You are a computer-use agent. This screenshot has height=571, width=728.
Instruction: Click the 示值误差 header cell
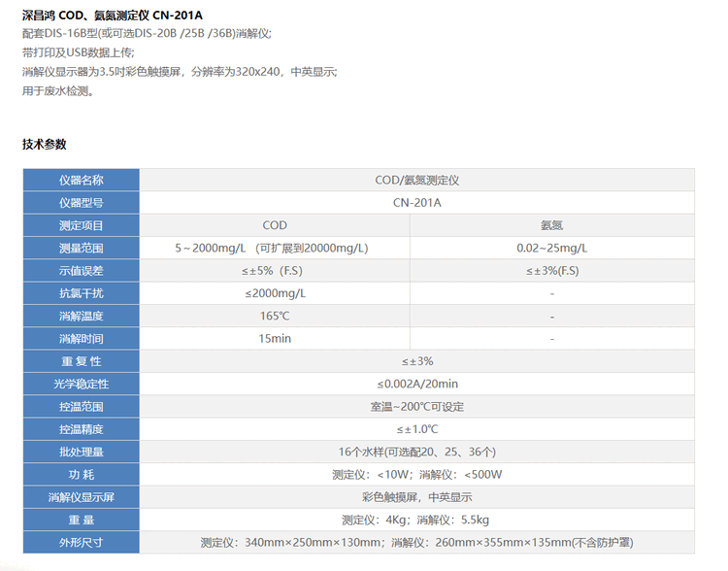[82, 270]
